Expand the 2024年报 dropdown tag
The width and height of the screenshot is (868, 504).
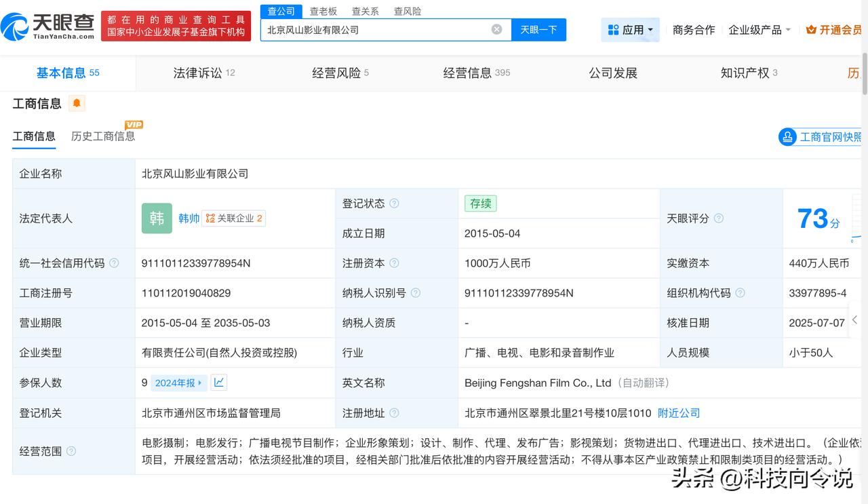click(178, 383)
